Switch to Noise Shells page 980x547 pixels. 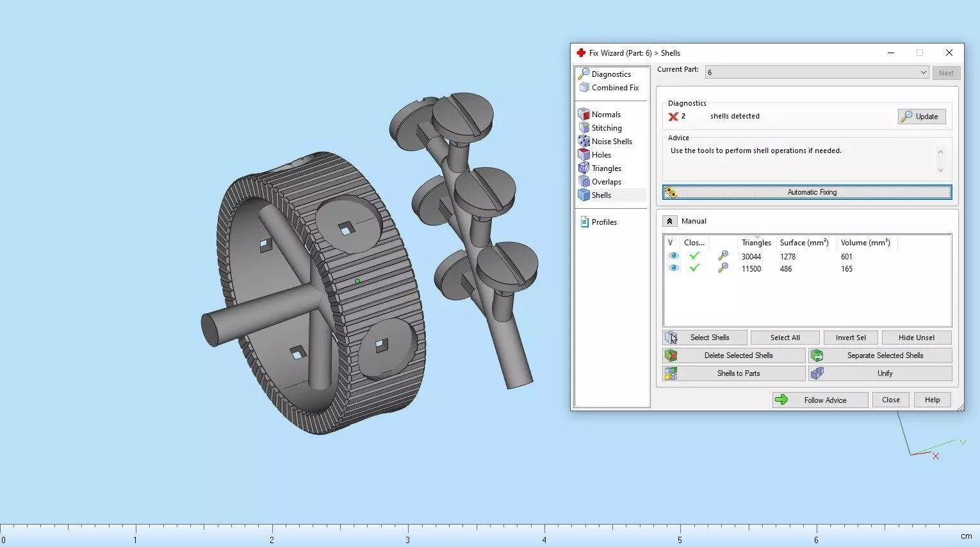point(612,142)
